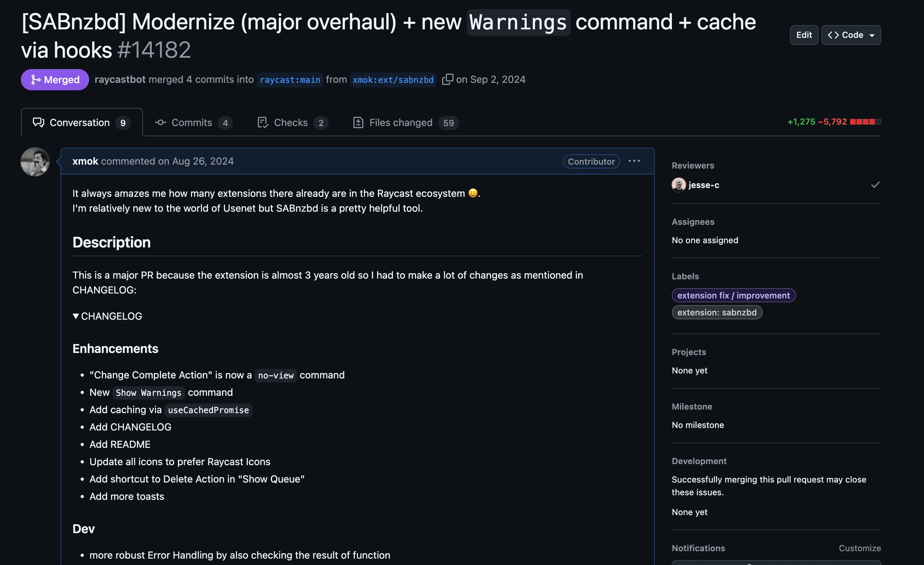The image size is (924, 565).
Task: Click the 'Add README' list item
Action: point(120,444)
